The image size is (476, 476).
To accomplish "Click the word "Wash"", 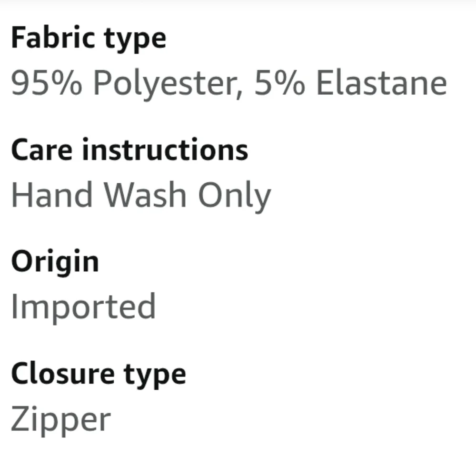I will point(145,194).
